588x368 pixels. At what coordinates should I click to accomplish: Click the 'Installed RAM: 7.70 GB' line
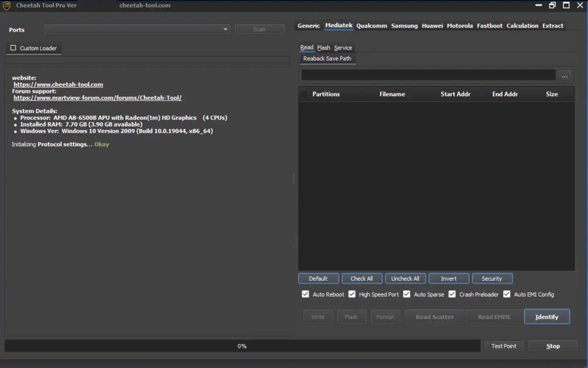pyautogui.click(x=81, y=124)
